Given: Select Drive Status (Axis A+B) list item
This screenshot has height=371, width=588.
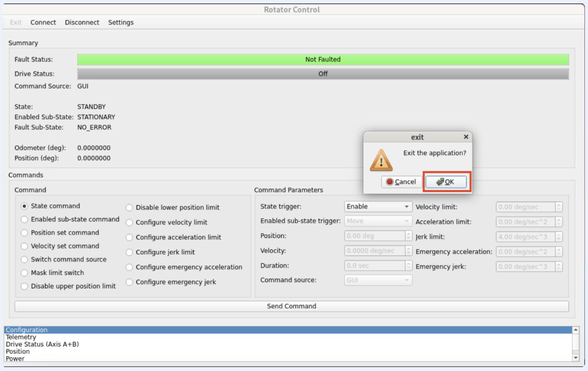Looking at the screenshot, I should (x=42, y=344).
